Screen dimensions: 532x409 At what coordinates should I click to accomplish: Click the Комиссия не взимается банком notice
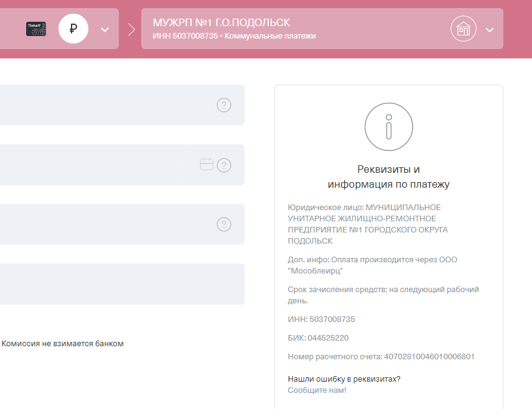(63, 343)
